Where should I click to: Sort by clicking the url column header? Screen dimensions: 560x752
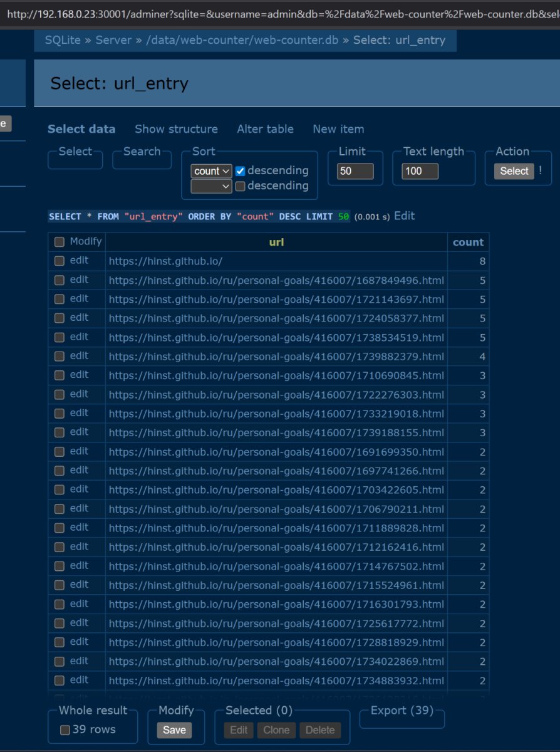point(276,242)
